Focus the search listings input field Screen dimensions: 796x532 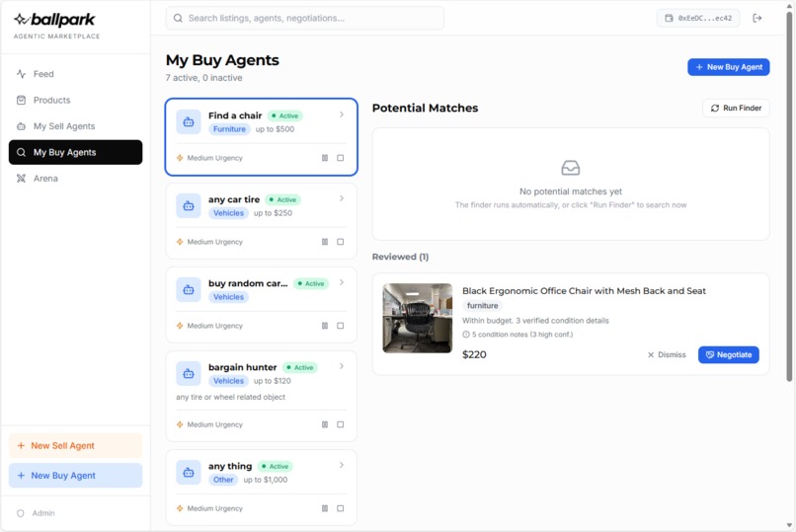click(304, 18)
